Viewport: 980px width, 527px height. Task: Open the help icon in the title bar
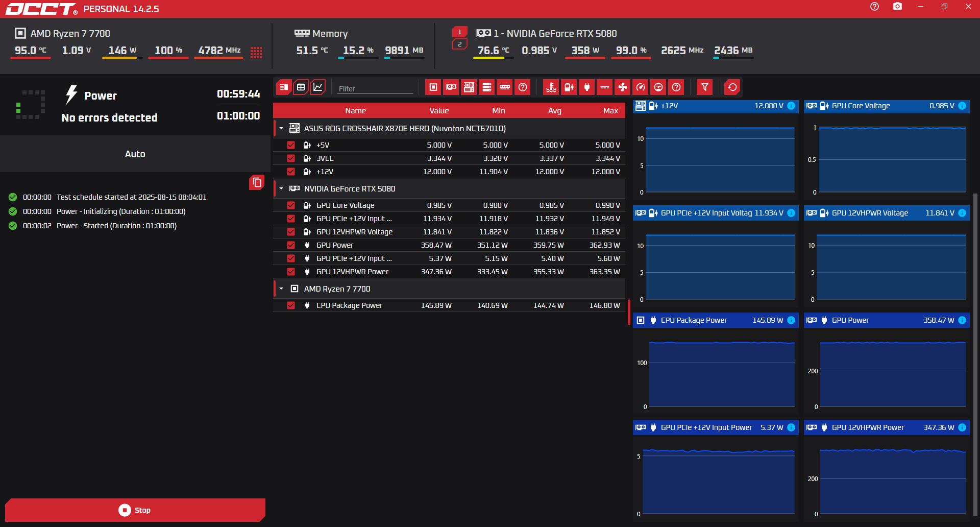pyautogui.click(x=875, y=7)
